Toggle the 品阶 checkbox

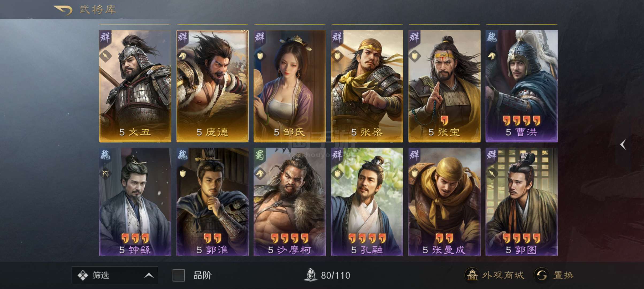(178, 275)
